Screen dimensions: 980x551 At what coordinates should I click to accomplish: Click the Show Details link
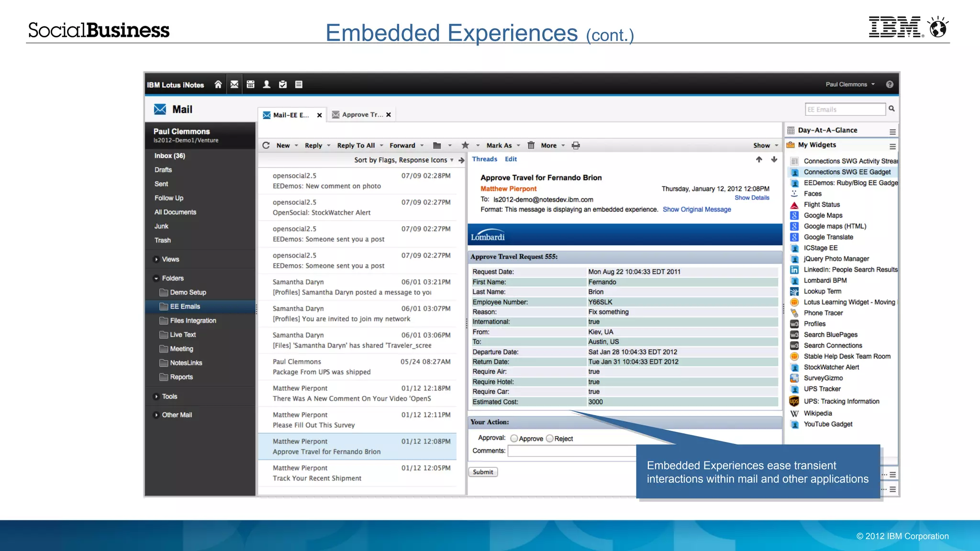(x=752, y=198)
